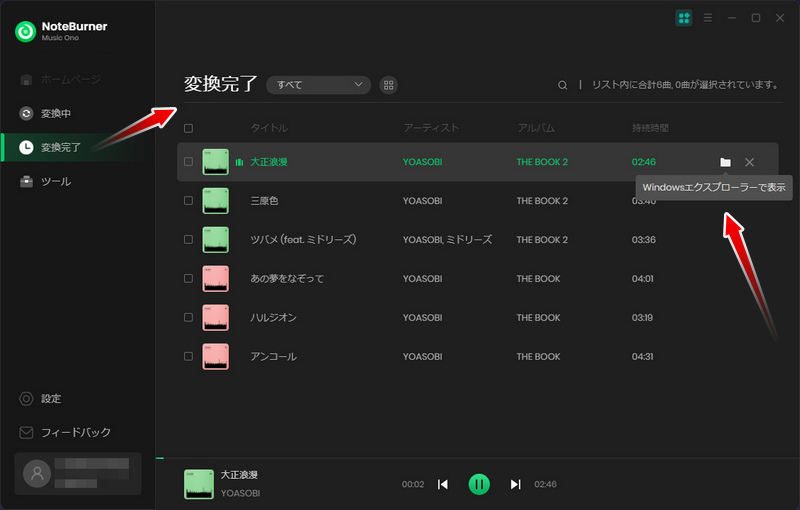The height and width of the screenshot is (510, 800).
Task: Check the box for アンコール
Action: point(188,356)
